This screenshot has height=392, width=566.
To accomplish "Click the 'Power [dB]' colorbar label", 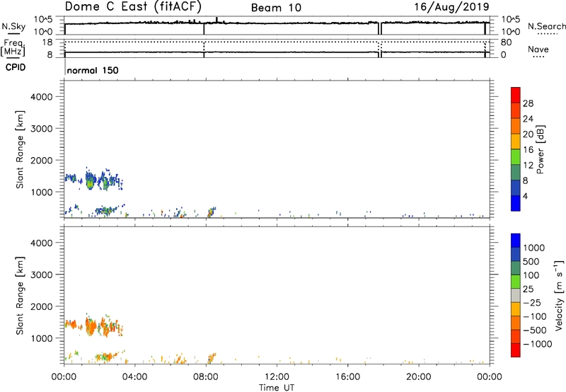I will pyautogui.click(x=541, y=149).
